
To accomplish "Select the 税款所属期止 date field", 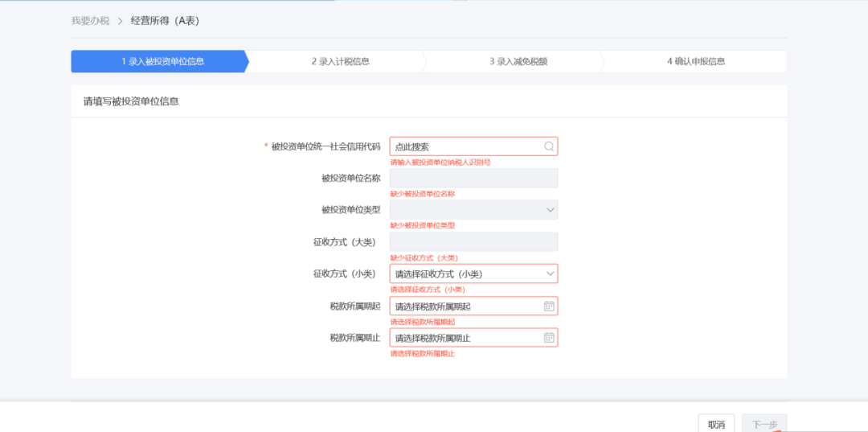I will tap(474, 338).
